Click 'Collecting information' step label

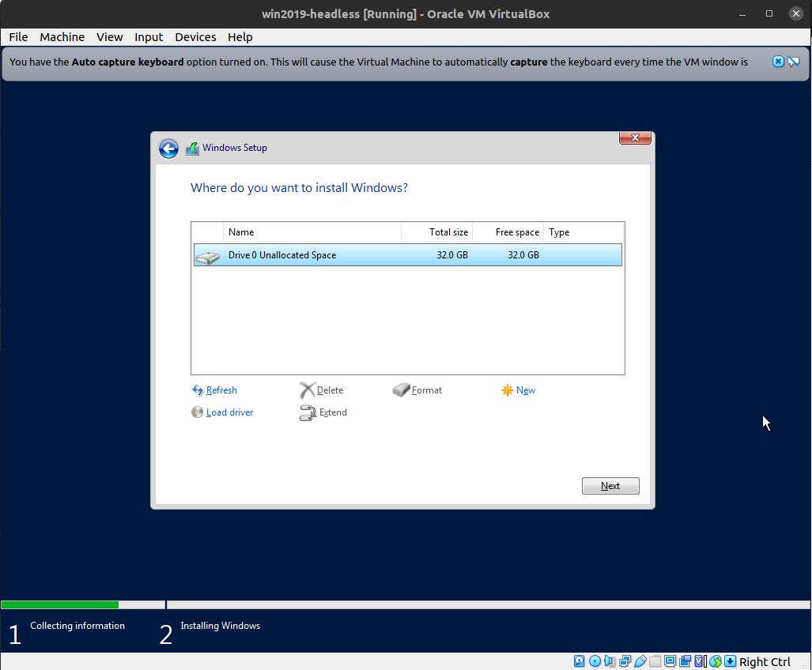coord(77,626)
